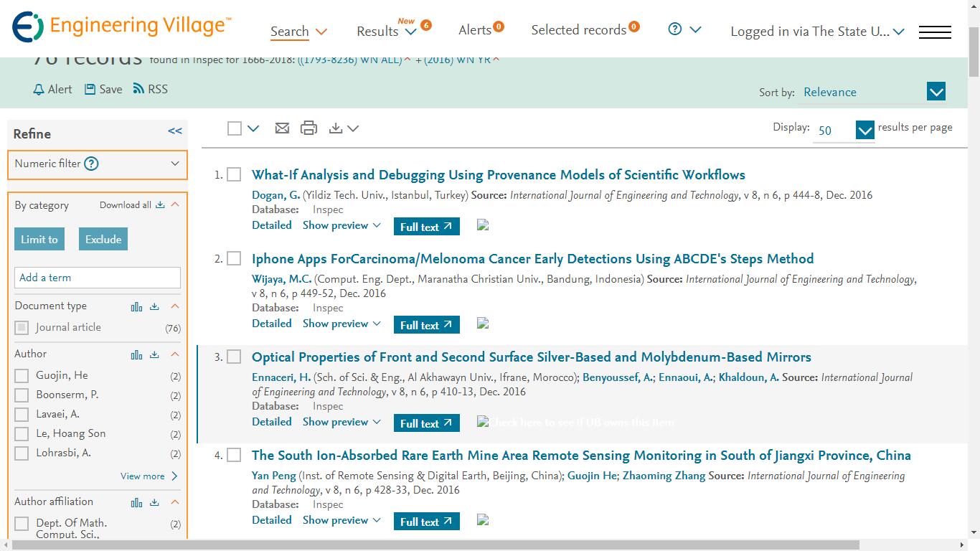Type a term in the Add a term field
Viewport: 980px width, 551px height.
97,278
